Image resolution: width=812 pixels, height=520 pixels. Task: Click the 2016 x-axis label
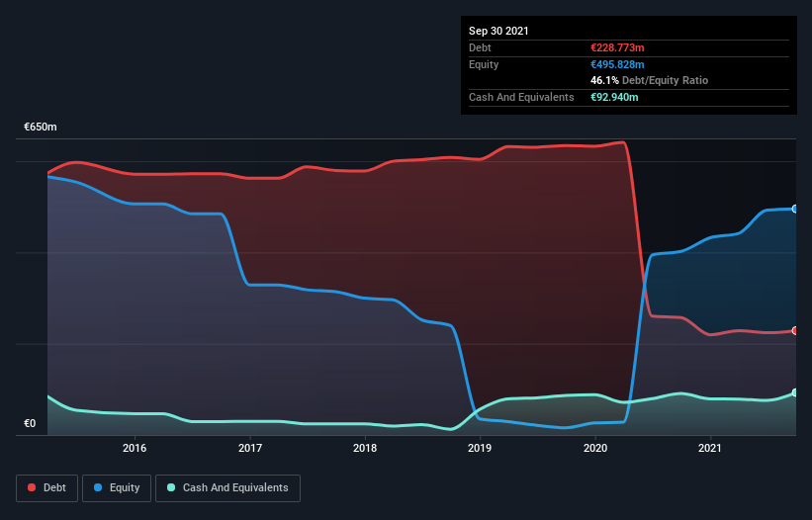click(x=135, y=448)
